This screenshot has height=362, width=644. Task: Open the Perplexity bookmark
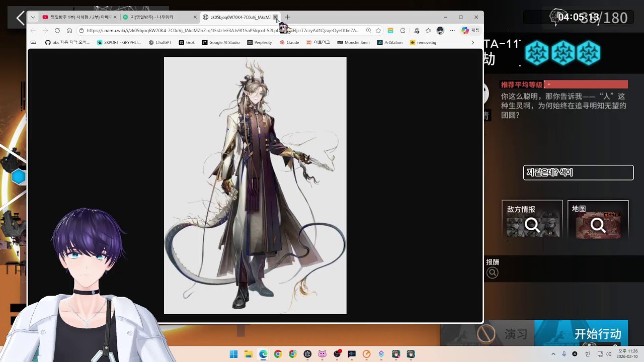pyautogui.click(x=260, y=43)
